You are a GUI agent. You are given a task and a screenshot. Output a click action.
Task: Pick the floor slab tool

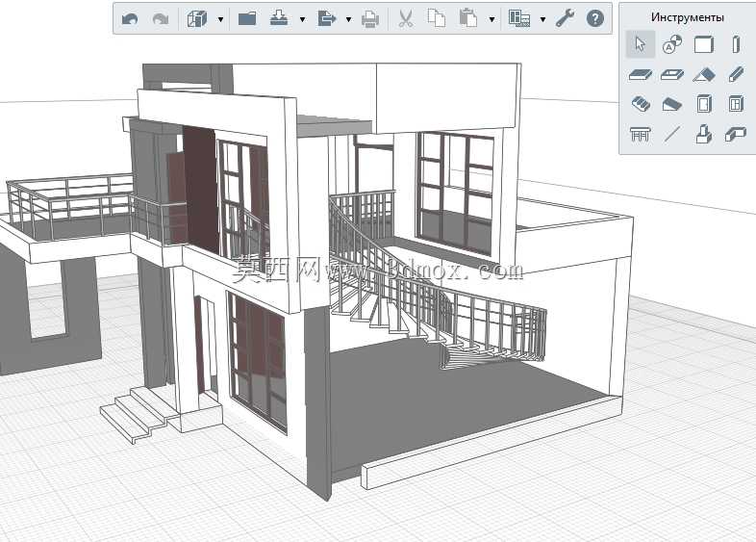[641, 74]
